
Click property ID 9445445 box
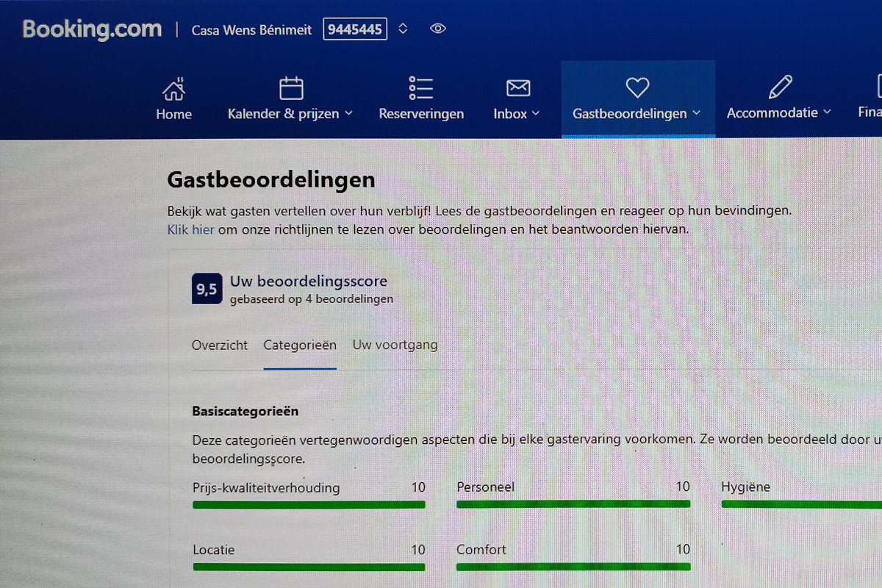[355, 29]
